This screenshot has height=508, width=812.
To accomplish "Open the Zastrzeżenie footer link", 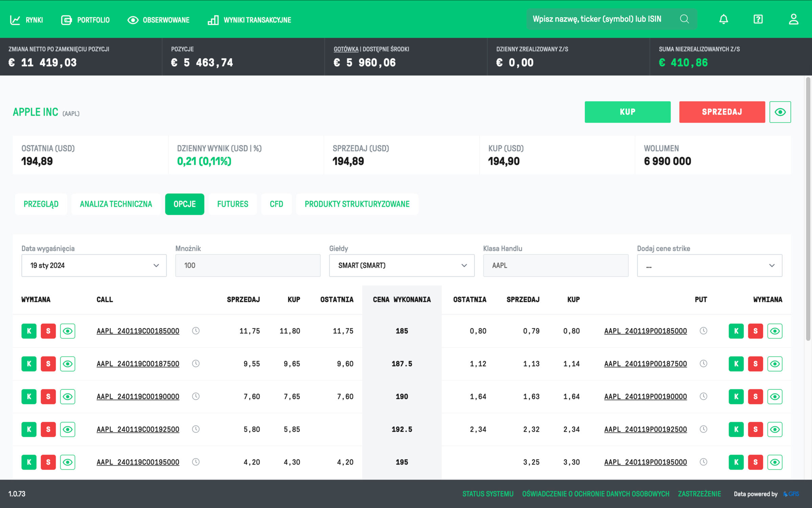I will coord(699,494).
